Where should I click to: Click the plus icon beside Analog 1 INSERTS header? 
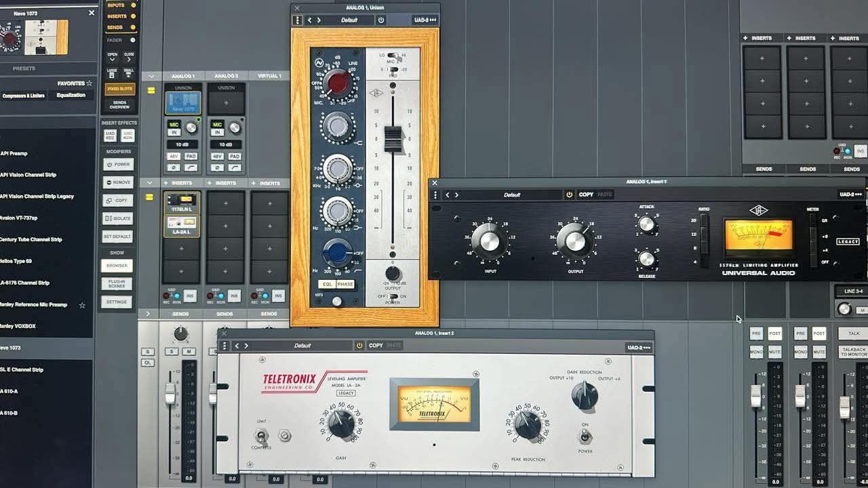pyautogui.click(x=165, y=183)
